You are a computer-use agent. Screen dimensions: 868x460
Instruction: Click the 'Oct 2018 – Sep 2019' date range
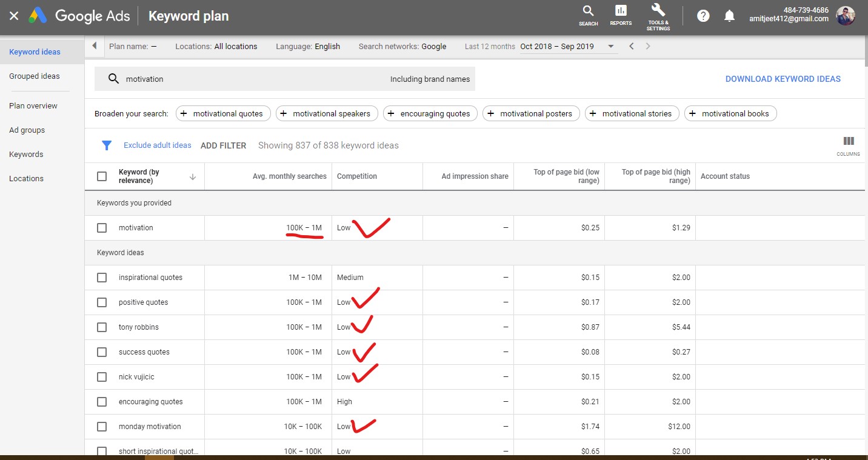click(557, 47)
